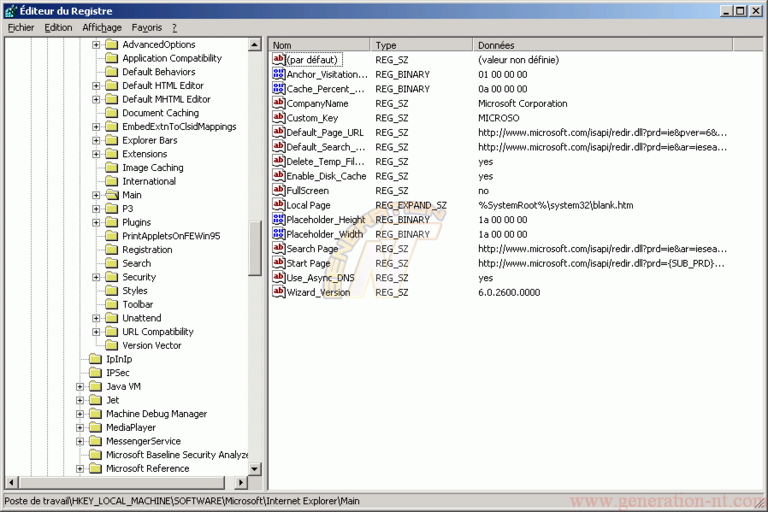The image size is (768, 512).
Task: Sort by the Données column header
Action: pyautogui.click(x=603, y=45)
